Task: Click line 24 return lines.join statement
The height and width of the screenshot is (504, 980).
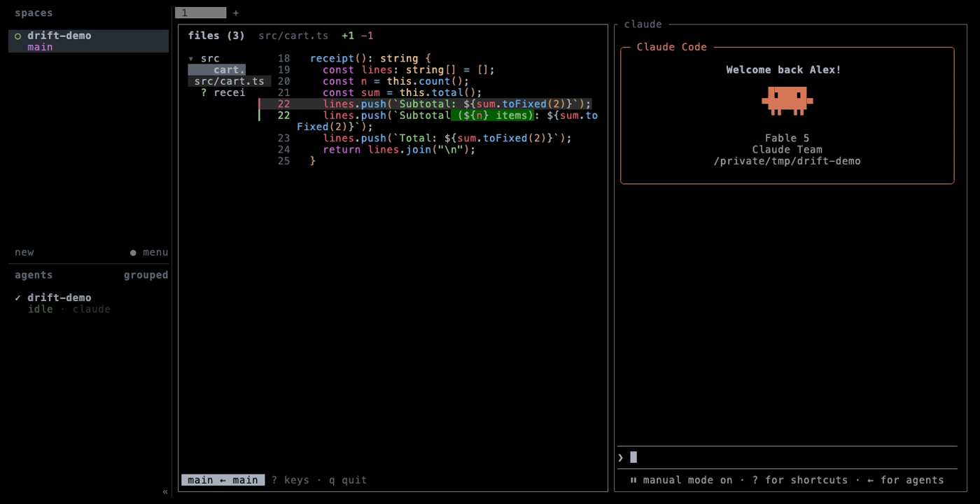Action: (x=399, y=150)
